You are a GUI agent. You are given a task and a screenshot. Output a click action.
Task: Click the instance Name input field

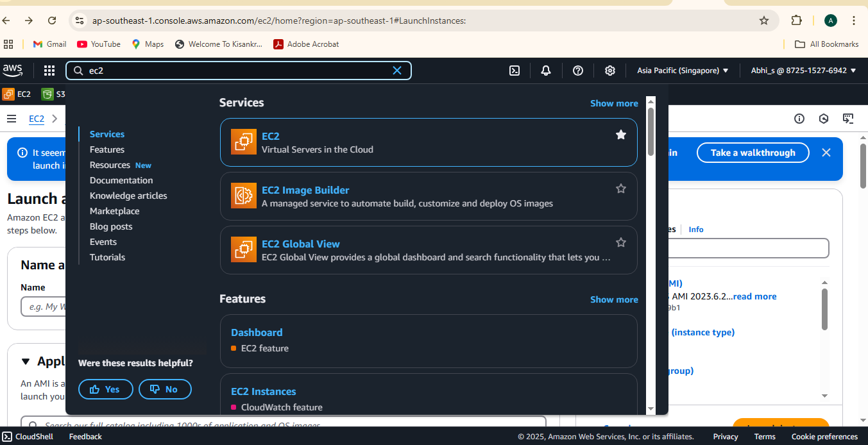click(x=44, y=306)
